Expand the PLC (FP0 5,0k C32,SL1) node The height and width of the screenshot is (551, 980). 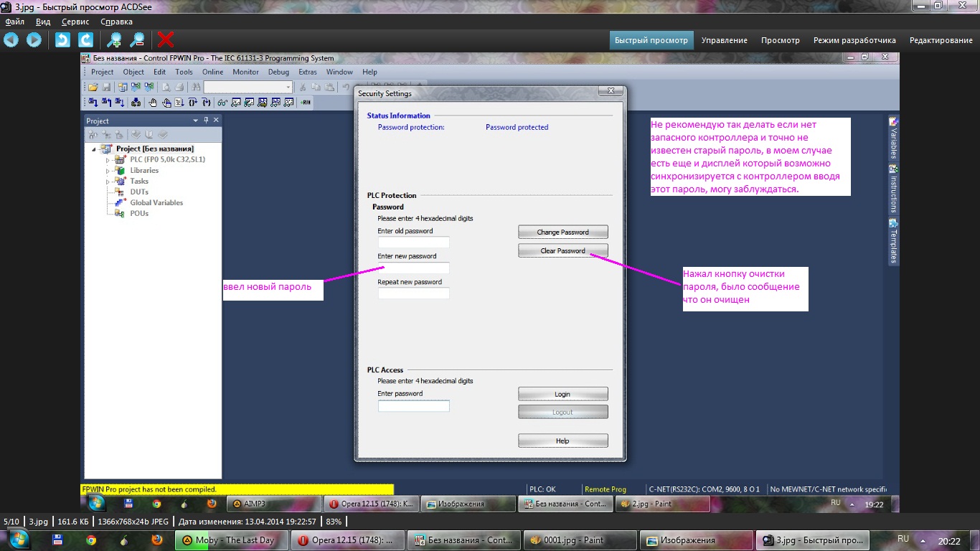click(x=108, y=159)
